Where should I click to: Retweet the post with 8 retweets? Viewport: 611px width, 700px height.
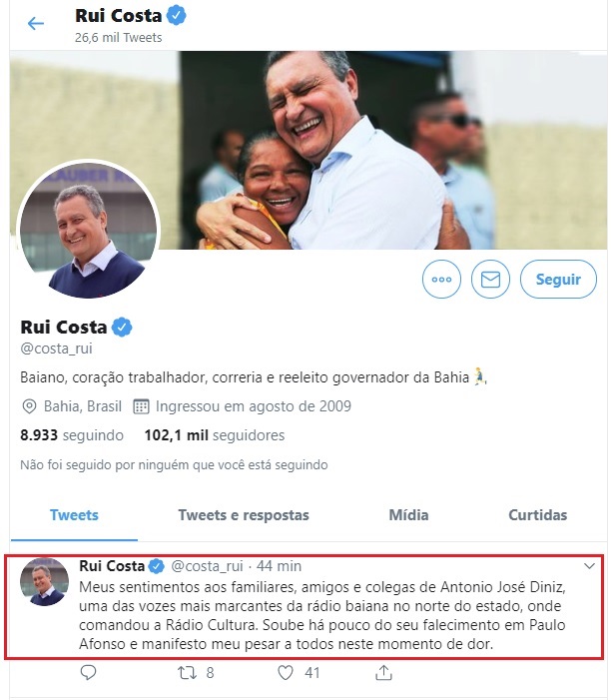coord(187,673)
